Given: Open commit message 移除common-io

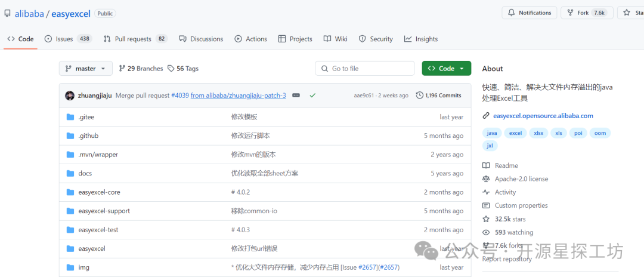Looking at the screenshot, I should click(x=254, y=211).
